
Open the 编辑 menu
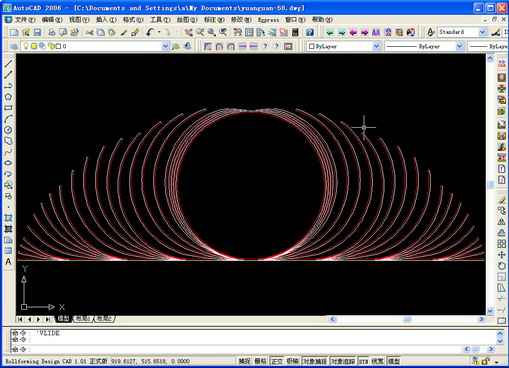pos(52,20)
